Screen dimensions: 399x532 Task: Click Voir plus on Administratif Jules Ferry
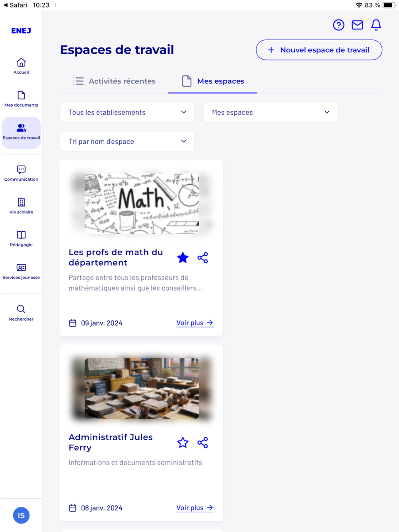[x=195, y=508]
